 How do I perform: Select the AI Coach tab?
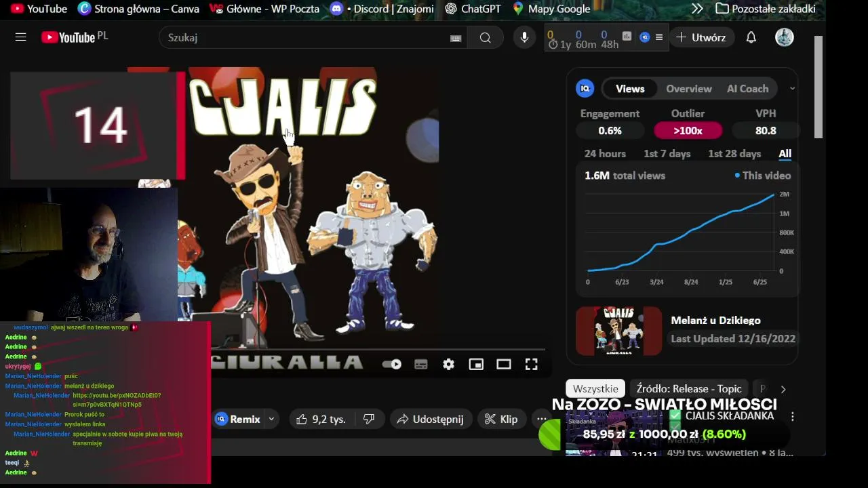point(747,89)
